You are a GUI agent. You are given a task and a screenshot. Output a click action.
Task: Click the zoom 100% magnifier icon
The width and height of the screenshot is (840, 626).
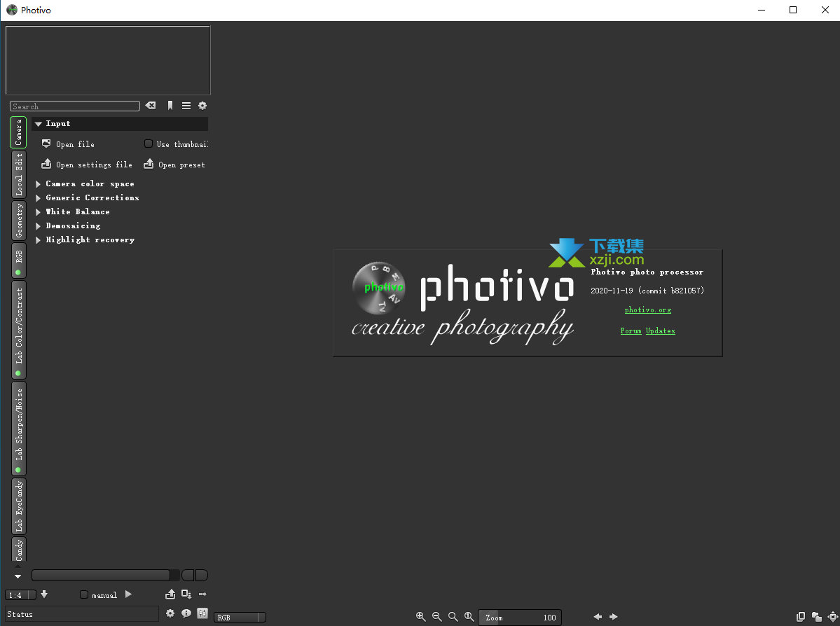point(469,617)
